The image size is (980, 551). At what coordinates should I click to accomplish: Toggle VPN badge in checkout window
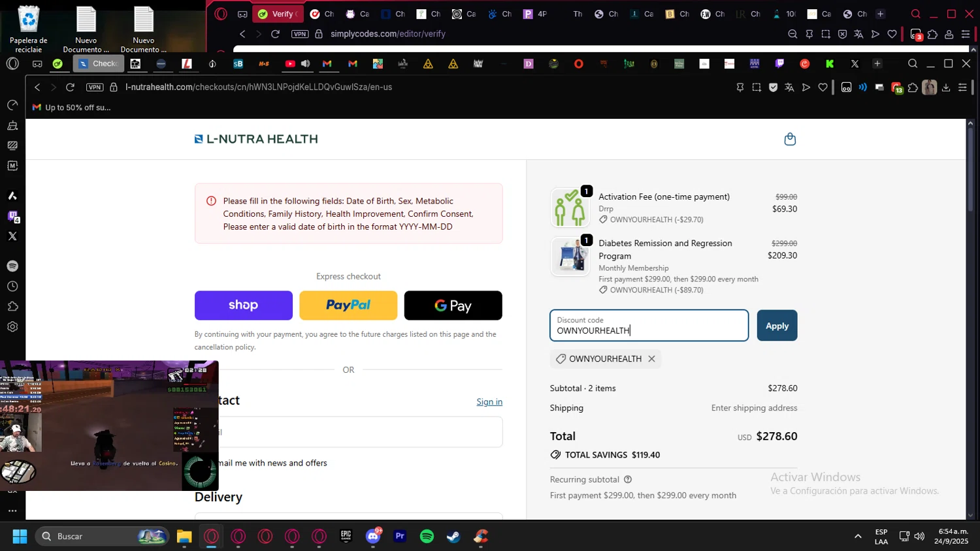click(95, 87)
